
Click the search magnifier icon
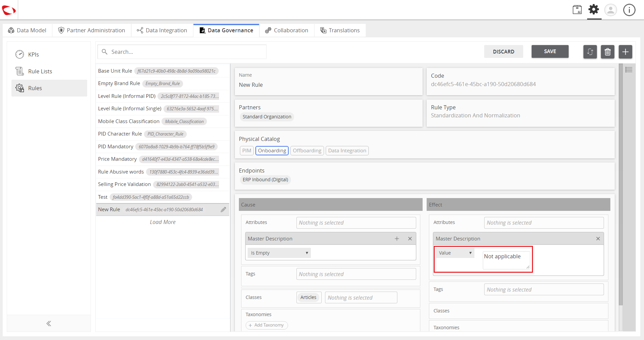(x=105, y=52)
